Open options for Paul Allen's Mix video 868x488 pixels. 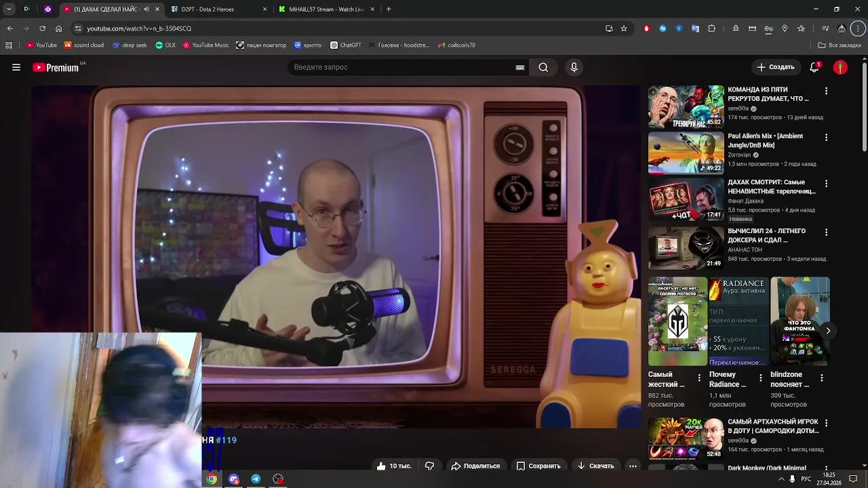point(826,138)
